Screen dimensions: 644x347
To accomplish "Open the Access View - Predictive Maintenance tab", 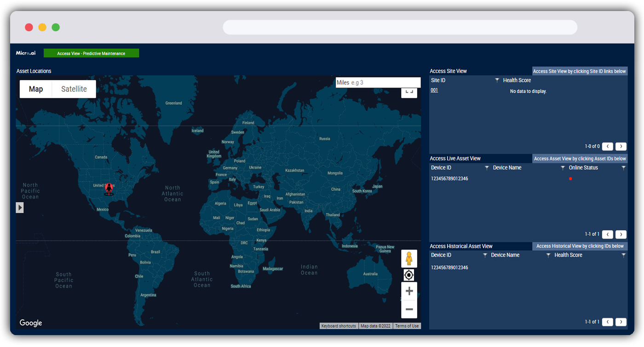I will coord(91,53).
